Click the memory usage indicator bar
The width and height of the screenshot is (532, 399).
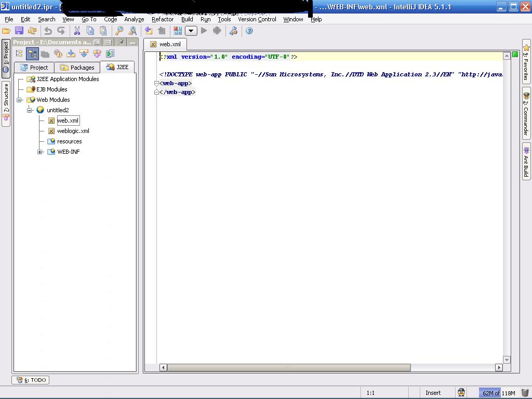click(x=498, y=393)
